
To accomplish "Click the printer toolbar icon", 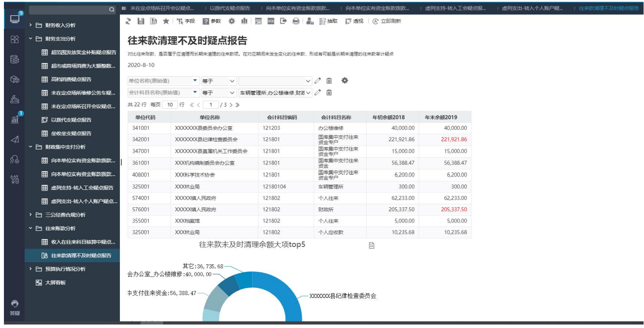I will click(296, 21).
